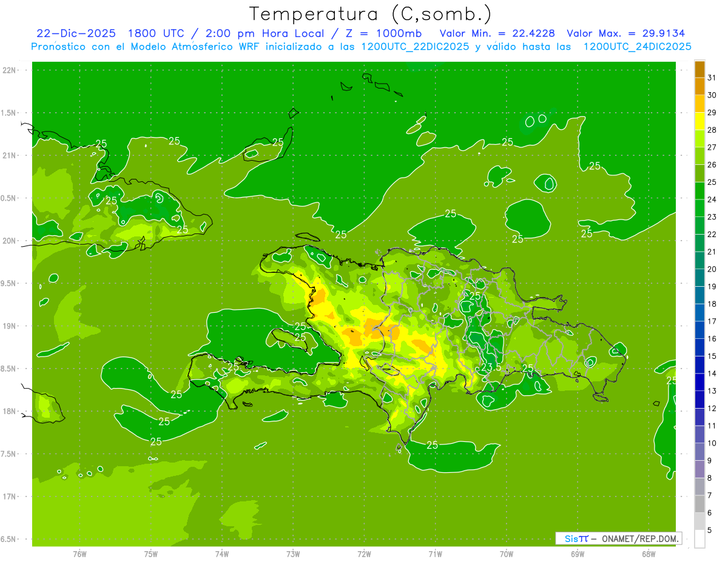Click the colorbar swatch above 31
Image resolution: width=728 pixels, height=562 pixels.
pyautogui.click(x=699, y=69)
